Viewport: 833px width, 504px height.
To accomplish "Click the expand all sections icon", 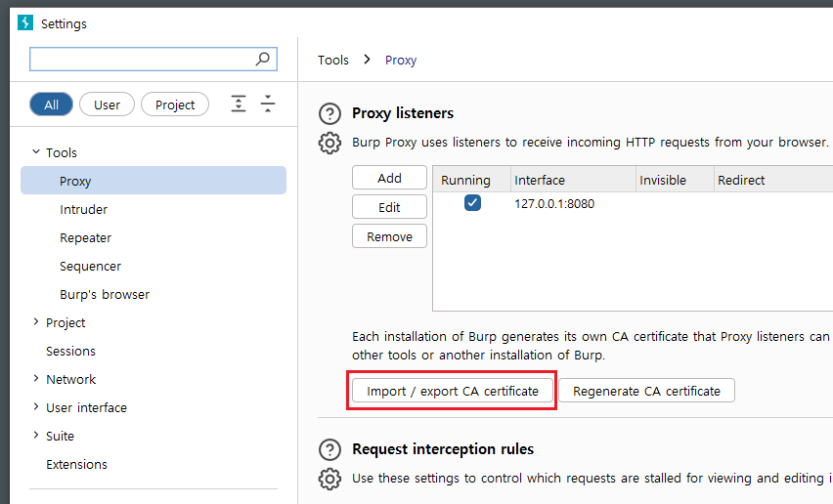I will coord(239,104).
